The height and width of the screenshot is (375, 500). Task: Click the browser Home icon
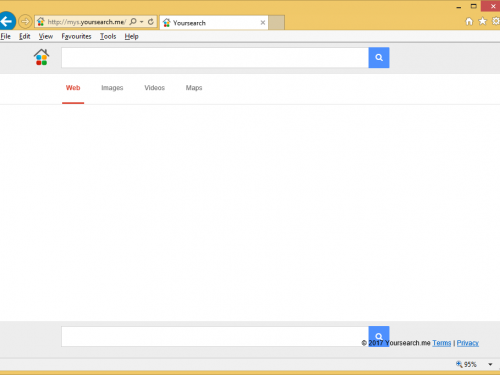(x=469, y=22)
